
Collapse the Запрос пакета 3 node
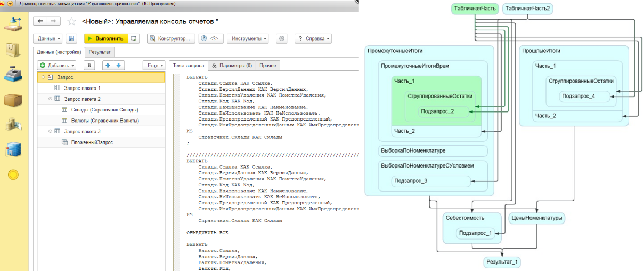50,131
